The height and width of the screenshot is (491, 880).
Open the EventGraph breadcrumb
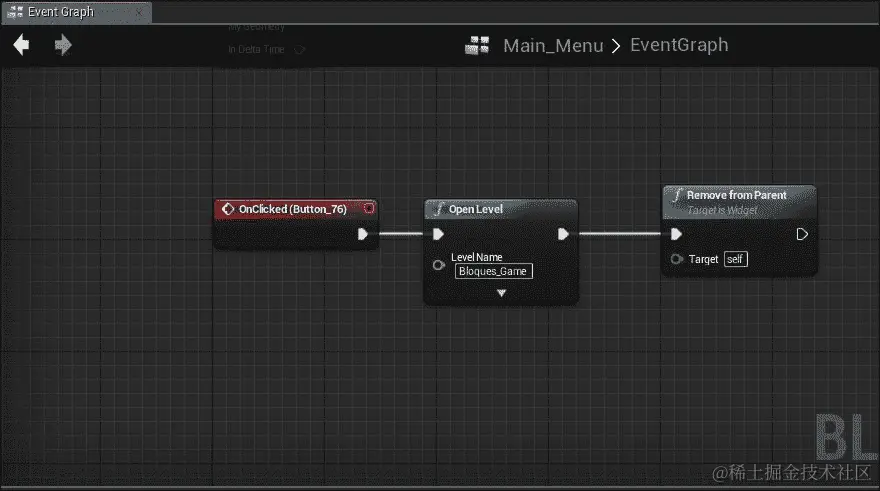679,45
